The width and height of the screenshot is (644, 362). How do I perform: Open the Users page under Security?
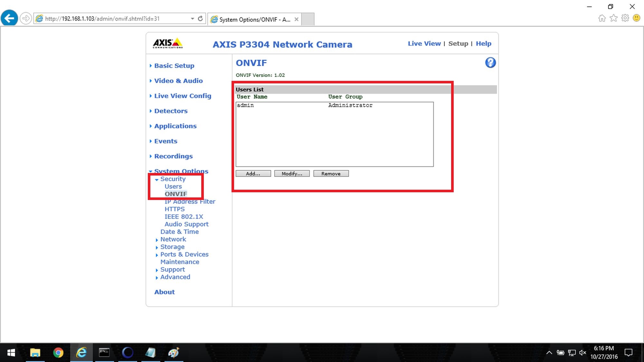[173, 186]
